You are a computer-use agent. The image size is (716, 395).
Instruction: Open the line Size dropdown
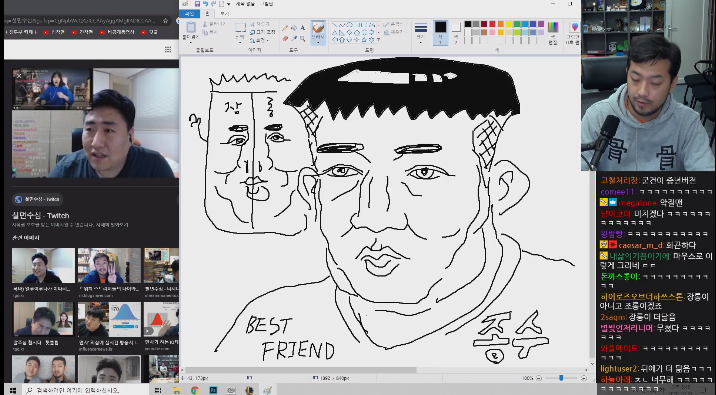[x=421, y=32]
